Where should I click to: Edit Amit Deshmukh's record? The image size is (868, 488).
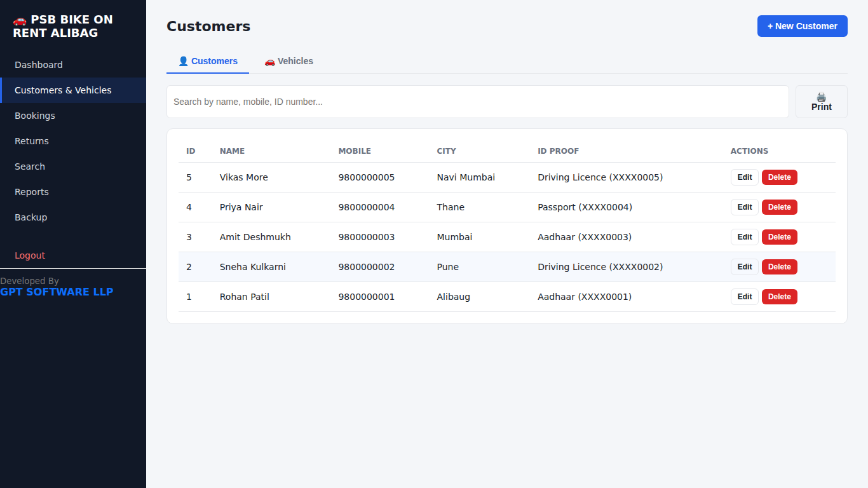coord(745,237)
